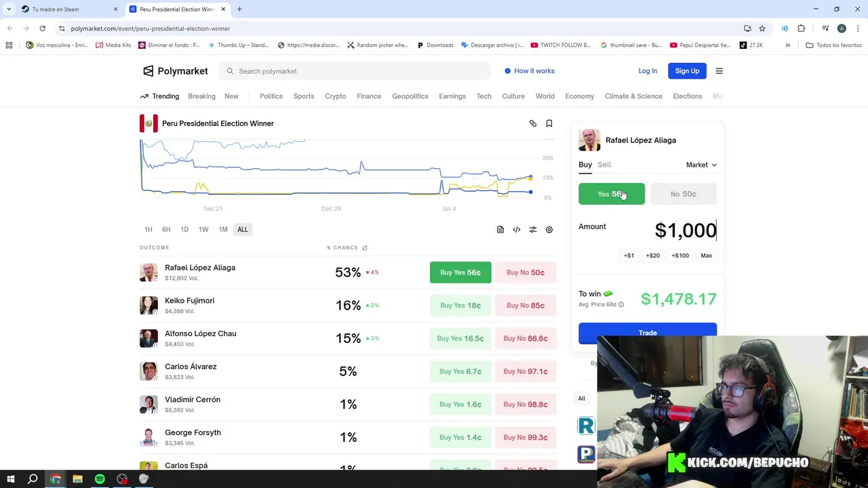The width and height of the screenshot is (868, 488).
Task: Open the Politics category
Action: pyautogui.click(x=271, y=96)
